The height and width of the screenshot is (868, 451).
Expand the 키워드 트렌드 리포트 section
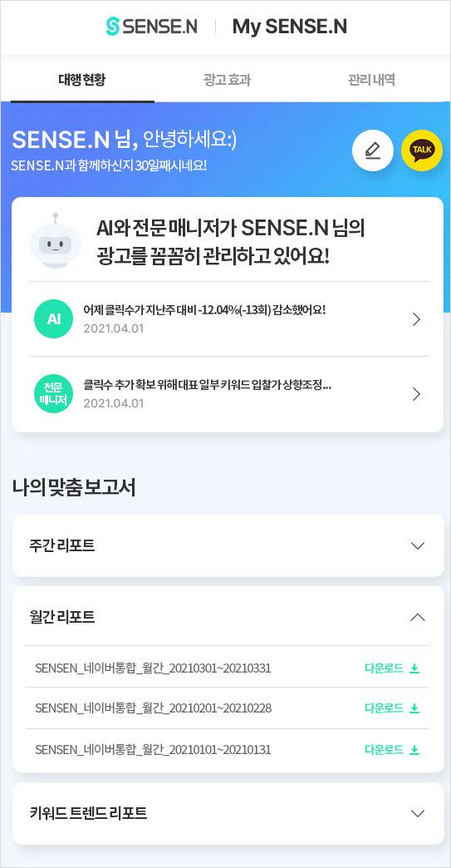[x=228, y=813]
